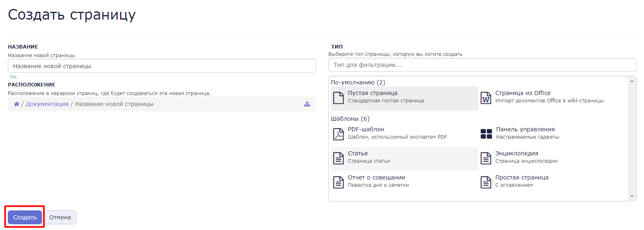Viewport: 644px width, 230px height.
Task: Click the scroll down arrow of type list
Action: (632, 197)
